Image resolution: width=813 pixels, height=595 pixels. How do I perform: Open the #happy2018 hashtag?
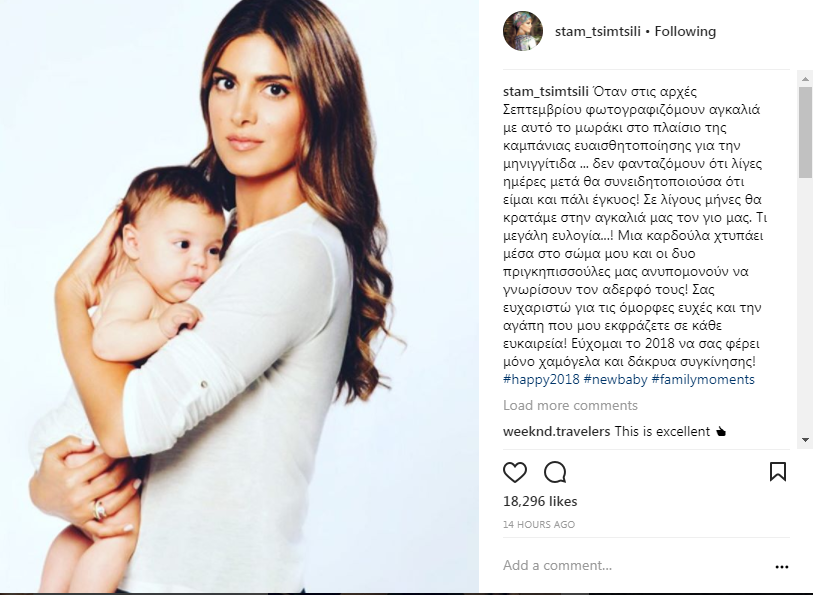coord(541,379)
